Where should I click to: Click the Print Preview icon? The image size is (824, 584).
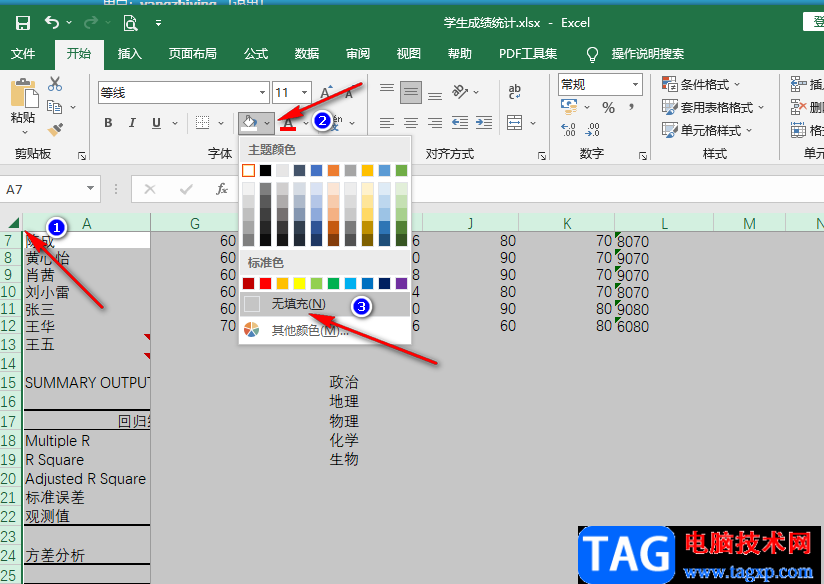point(130,23)
